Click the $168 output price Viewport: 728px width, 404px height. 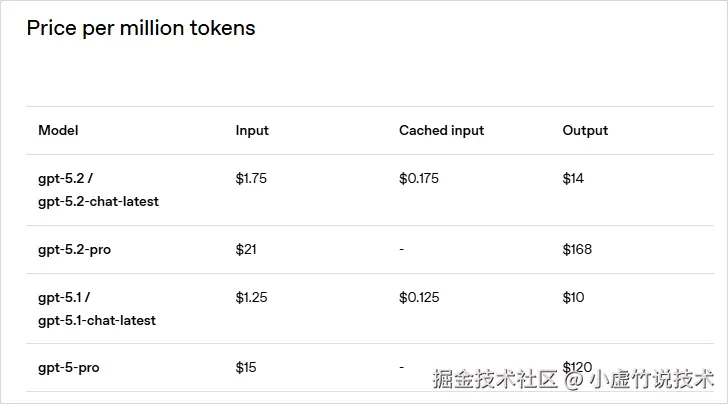click(577, 249)
